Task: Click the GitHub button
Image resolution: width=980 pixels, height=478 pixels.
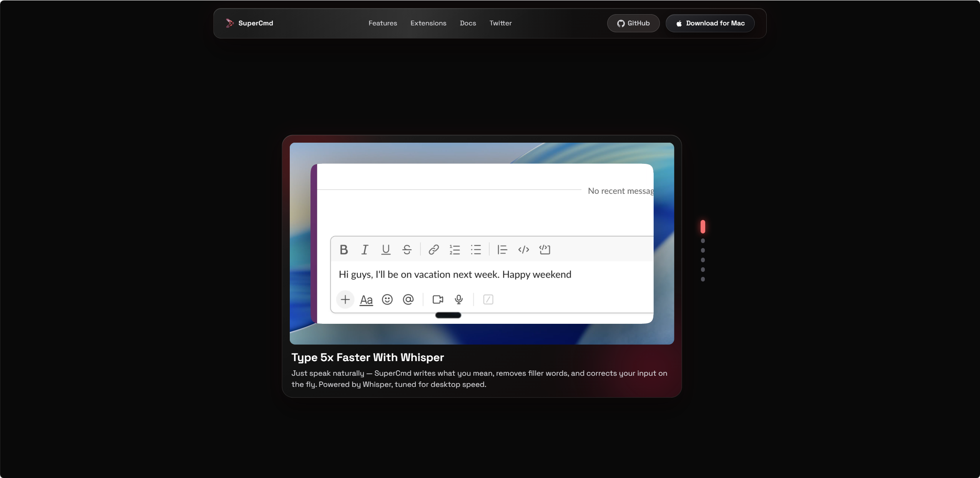Action: (x=633, y=23)
